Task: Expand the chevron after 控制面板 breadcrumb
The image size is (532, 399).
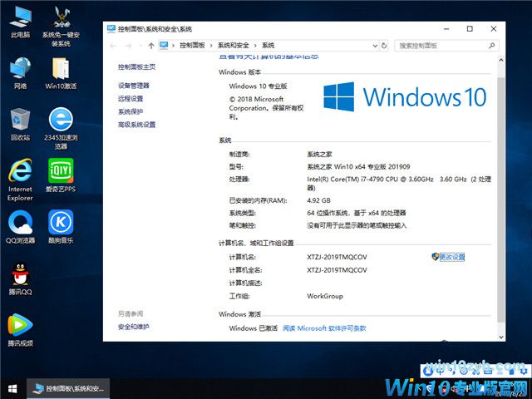Action: [211, 46]
